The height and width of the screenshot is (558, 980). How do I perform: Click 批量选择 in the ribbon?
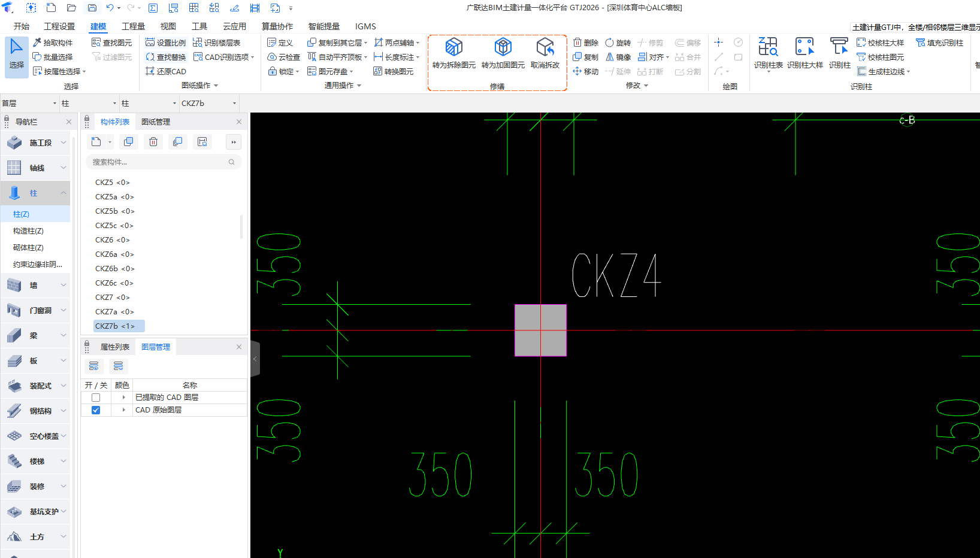(53, 57)
